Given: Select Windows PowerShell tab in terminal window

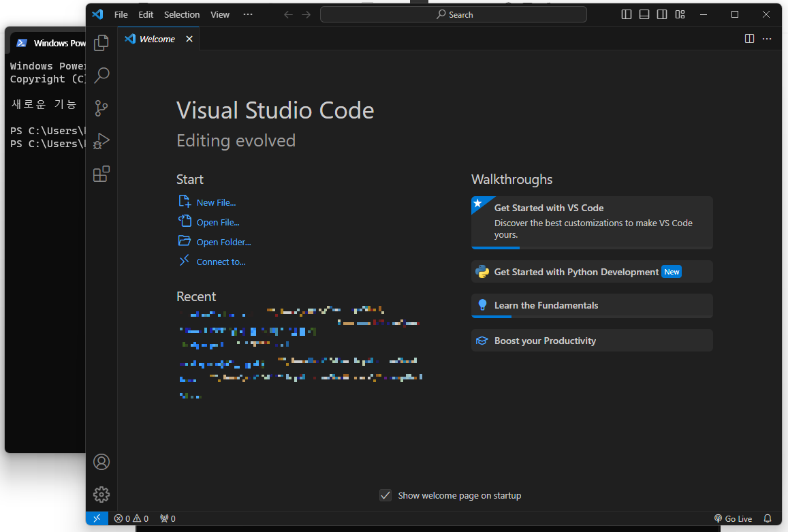Looking at the screenshot, I should click(x=49, y=43).
